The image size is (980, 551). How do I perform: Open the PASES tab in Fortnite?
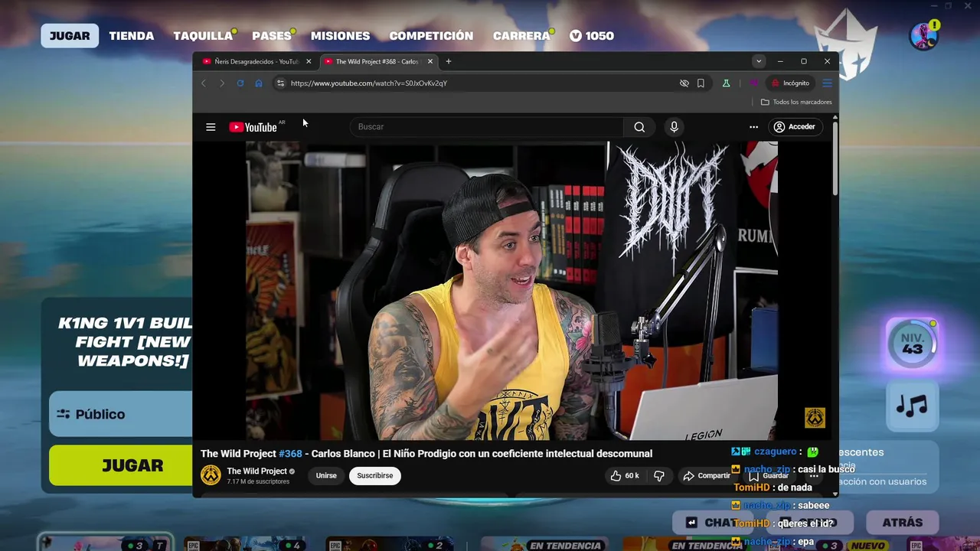pos(272,36)
